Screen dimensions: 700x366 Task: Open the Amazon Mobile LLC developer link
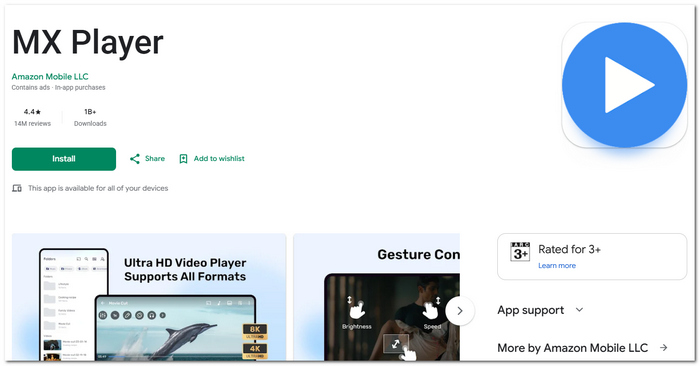[50, 77]
